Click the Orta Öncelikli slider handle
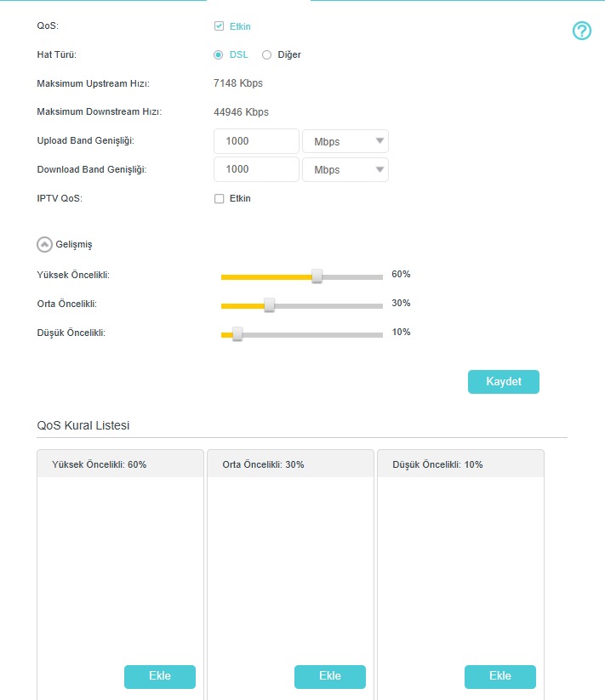Viewport: 605px width, 700px height. (x=269, y=304)
